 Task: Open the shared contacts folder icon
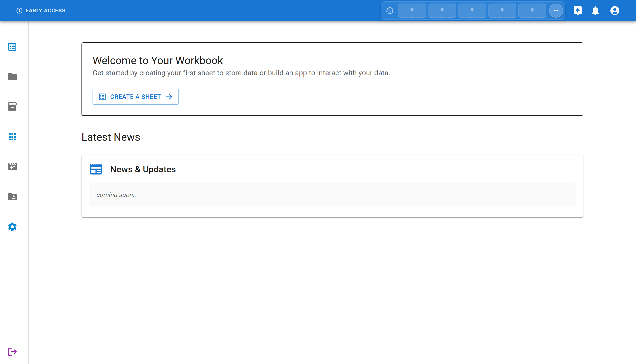[x=12, y=197]
